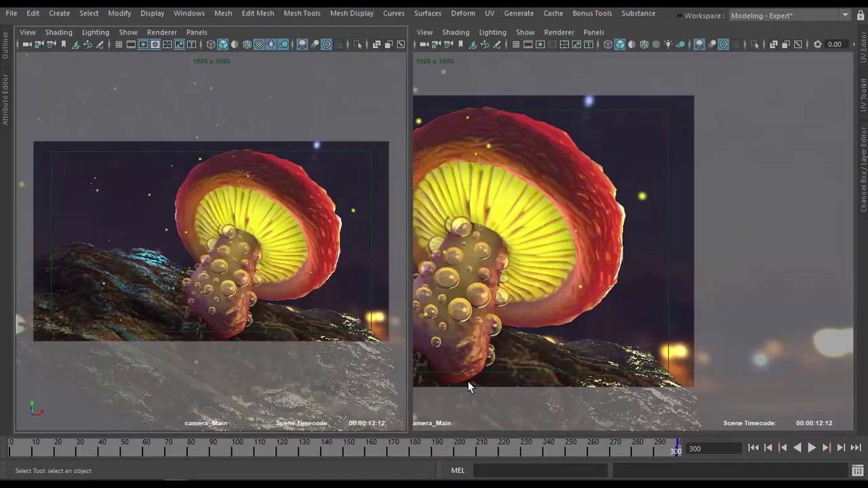Click Smooth Shade All icon in left viewport

223,44
